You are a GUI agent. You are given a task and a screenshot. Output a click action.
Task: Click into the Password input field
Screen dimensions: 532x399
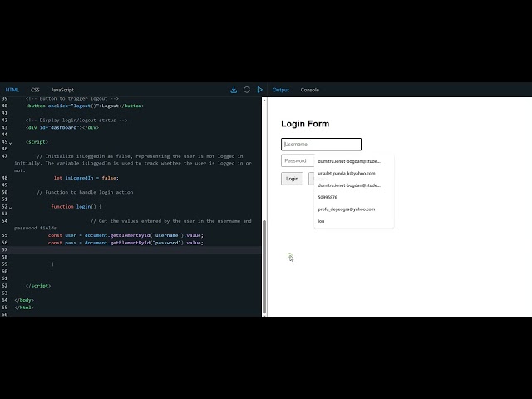point(298,160)
